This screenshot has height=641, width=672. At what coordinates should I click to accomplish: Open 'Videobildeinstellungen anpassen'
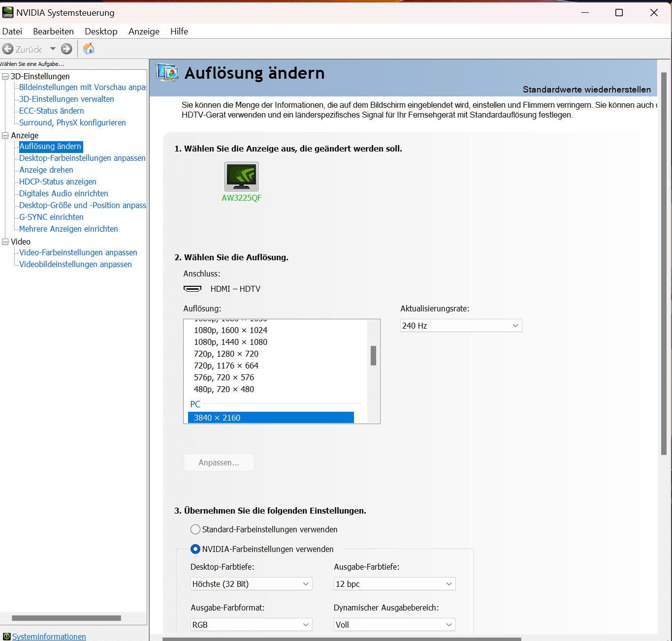click(x=75, y=264)
